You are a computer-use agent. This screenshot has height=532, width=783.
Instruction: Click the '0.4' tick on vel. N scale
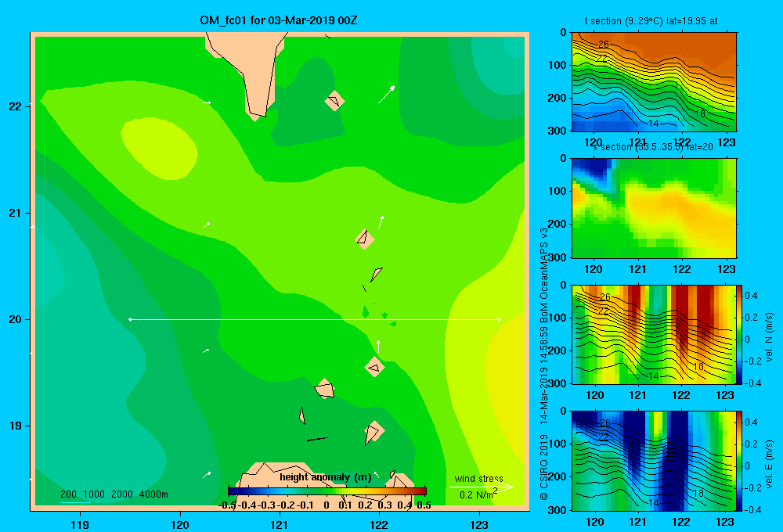[751, 296]
